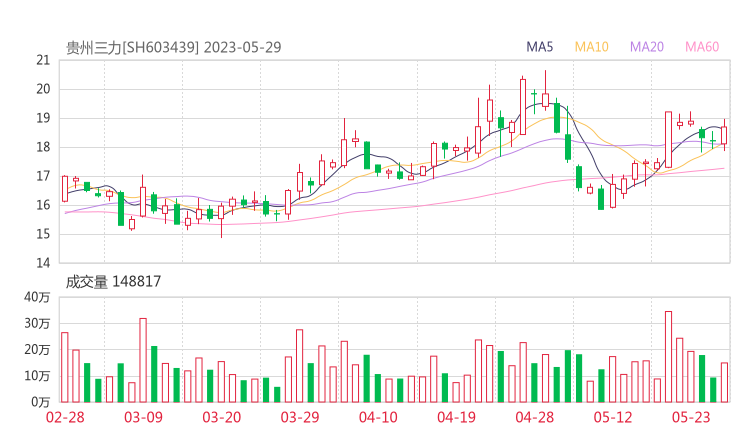Image resolution: width=740 pixels, height=440 pixels.
Task: Click the price axis value 15
Action: click(43, 234)
